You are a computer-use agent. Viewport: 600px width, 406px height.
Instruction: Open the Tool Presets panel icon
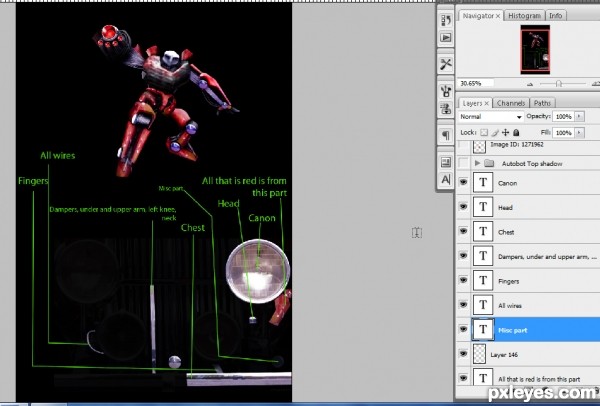pyautogui.click(x=446, y=64)
